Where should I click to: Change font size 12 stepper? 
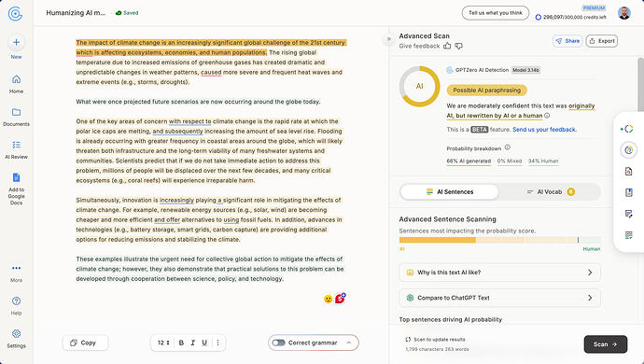163,343
